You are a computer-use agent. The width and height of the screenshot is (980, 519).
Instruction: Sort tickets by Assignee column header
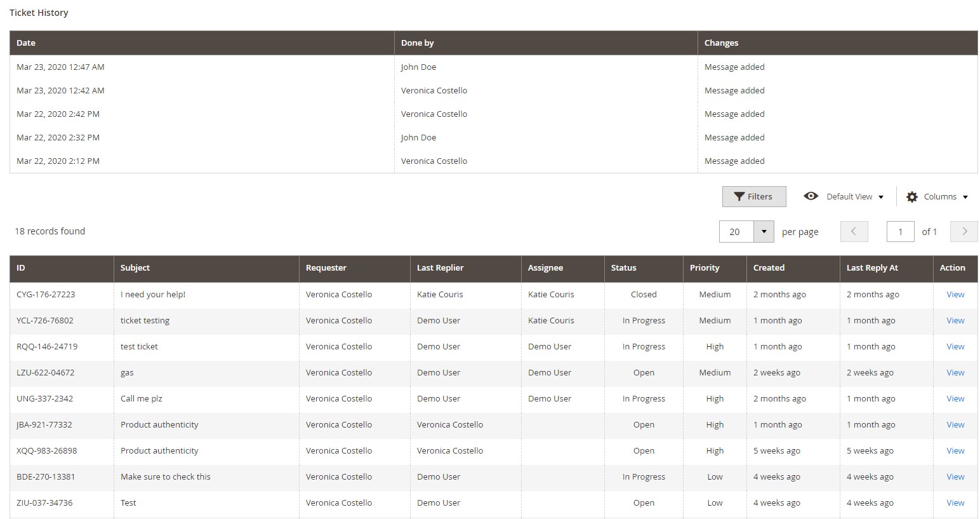(x=562, y=268)
